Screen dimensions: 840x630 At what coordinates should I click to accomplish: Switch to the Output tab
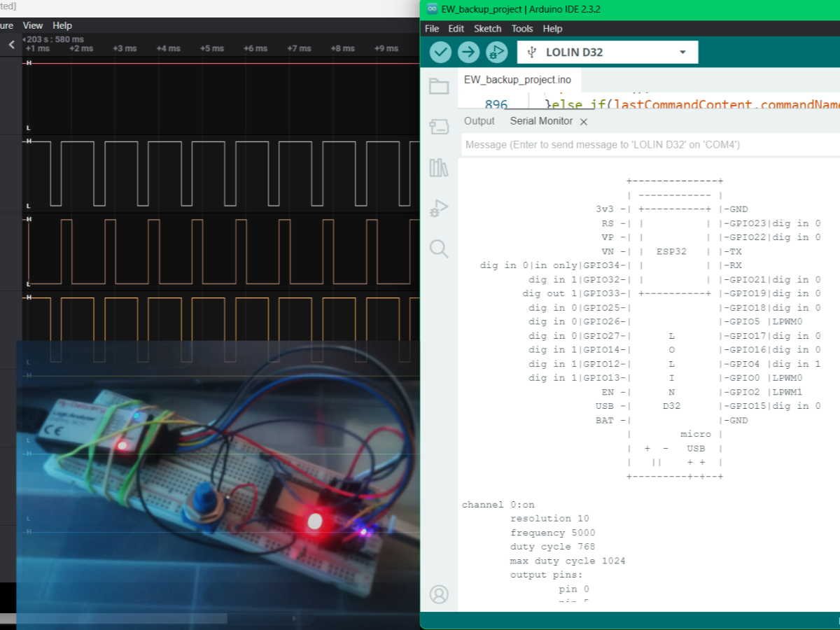pos(479,121)
